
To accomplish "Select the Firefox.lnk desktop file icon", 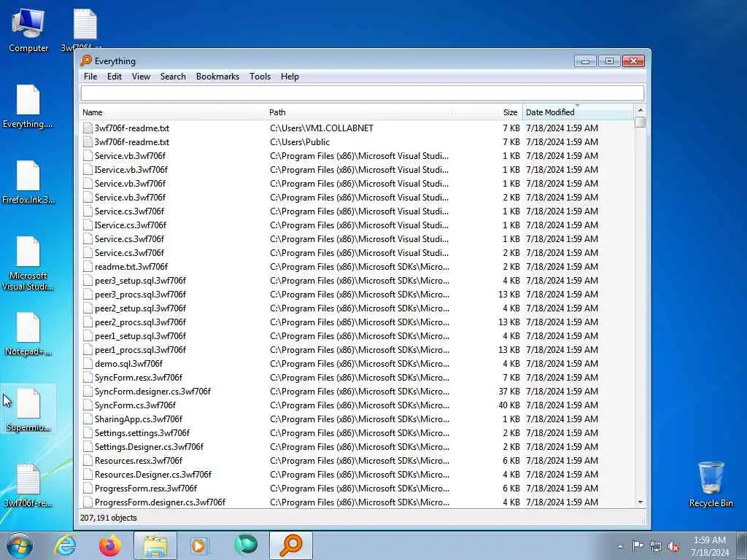I will coord(28,182).
